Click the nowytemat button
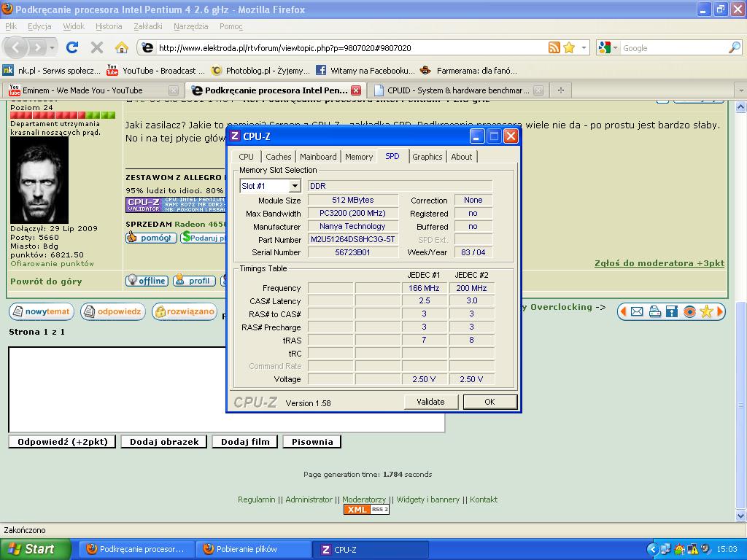 coord(42,312)
